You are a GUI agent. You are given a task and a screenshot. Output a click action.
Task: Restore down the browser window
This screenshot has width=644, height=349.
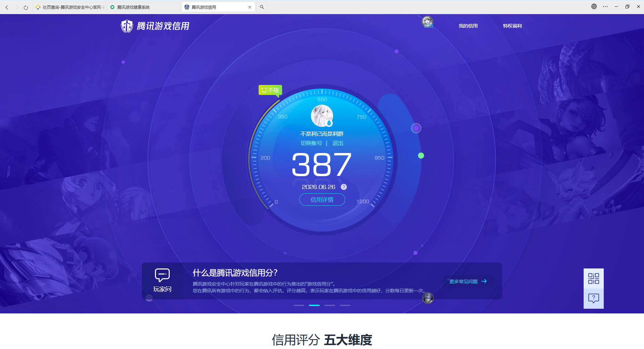[627, 6]
